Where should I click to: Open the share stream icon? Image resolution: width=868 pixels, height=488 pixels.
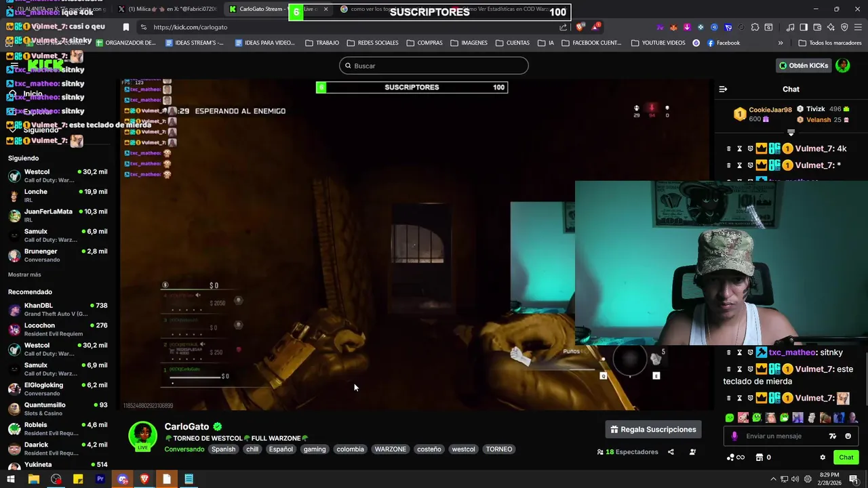tap(671, 452)
